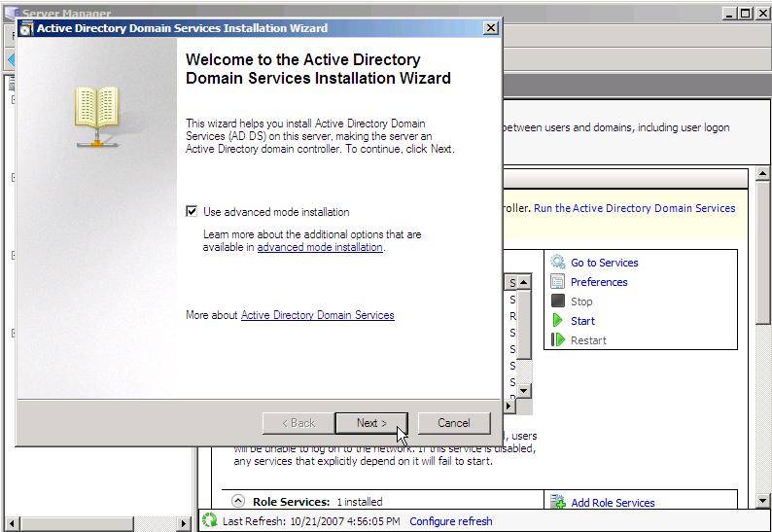This screenshot has width=772, height=532.
Task: Click the Role Services heading text
Action: coord(291,502)
